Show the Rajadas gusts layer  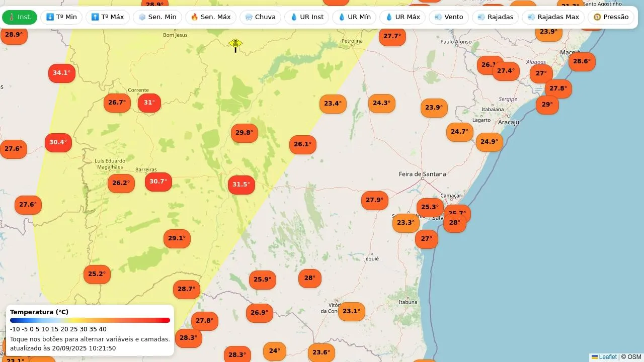click(495, 17)
